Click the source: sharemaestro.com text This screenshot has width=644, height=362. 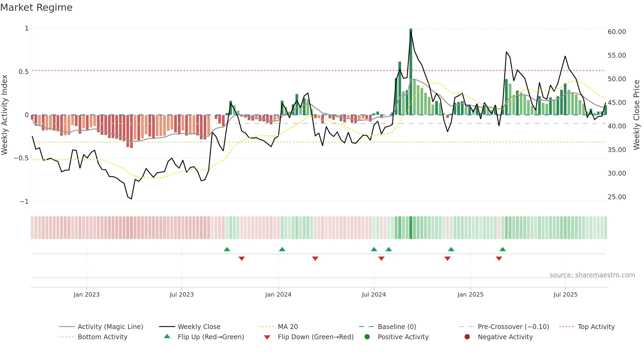click(x=592, y=275)
